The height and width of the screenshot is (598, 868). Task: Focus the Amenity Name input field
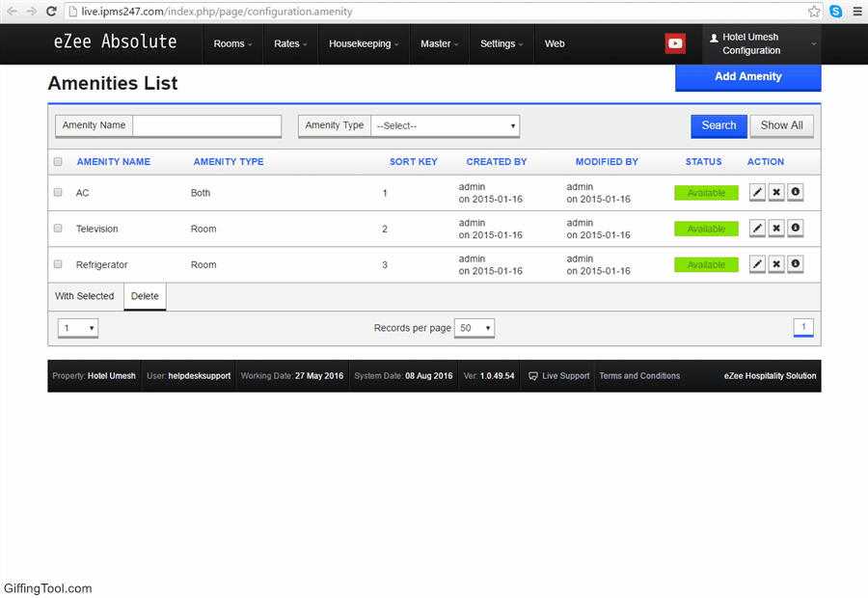[x=207, y=125]
